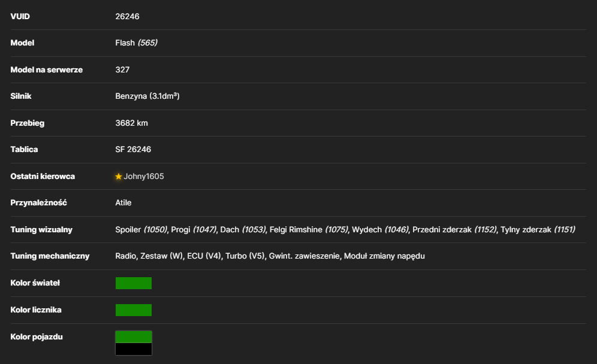Click the model ID (565) text

(147, 43)
